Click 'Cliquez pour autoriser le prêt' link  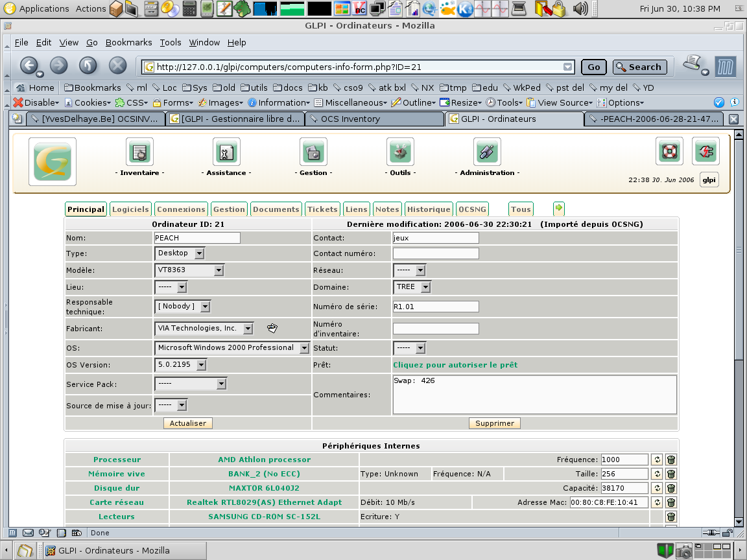click(455, 365)
